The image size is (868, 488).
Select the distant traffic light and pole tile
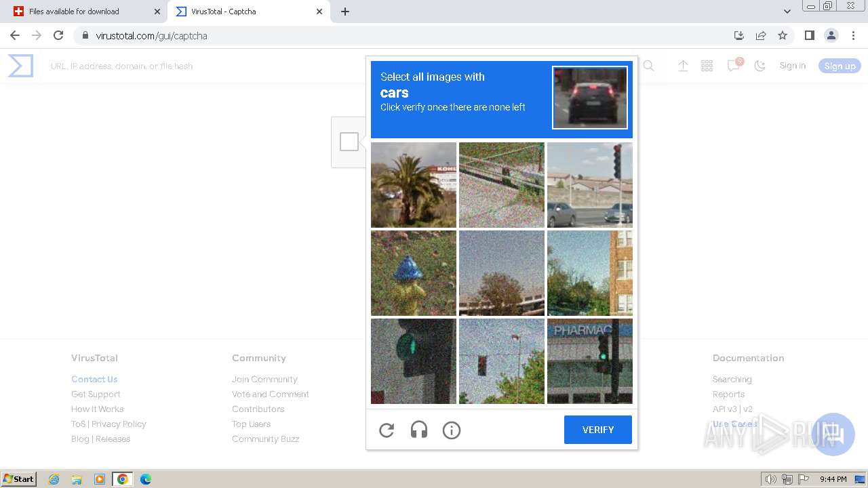point(502,361)
